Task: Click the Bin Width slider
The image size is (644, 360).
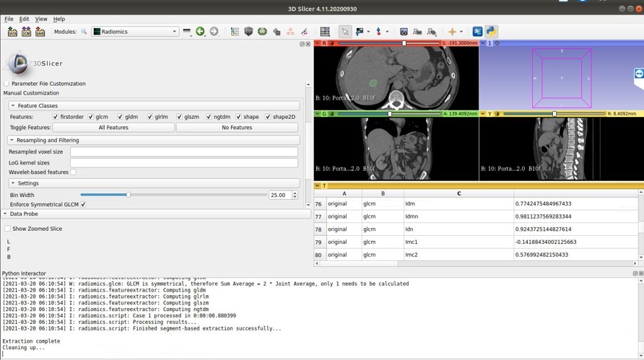Action: (x=173, y=195)
